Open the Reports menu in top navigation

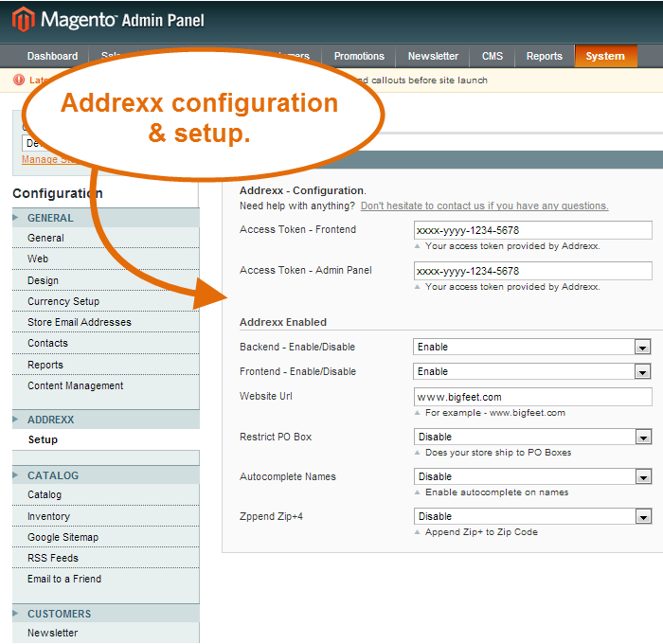click(545, 56)
